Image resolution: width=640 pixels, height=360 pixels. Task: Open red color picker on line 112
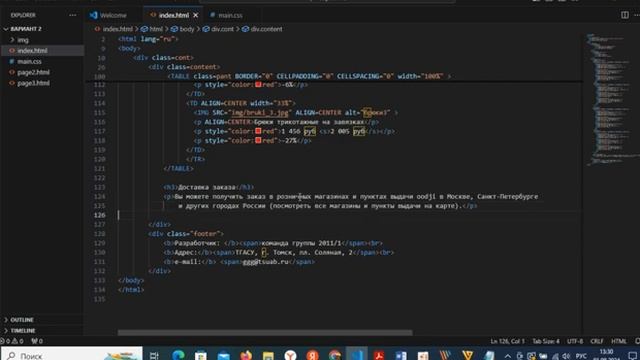(x=258, y=84)
